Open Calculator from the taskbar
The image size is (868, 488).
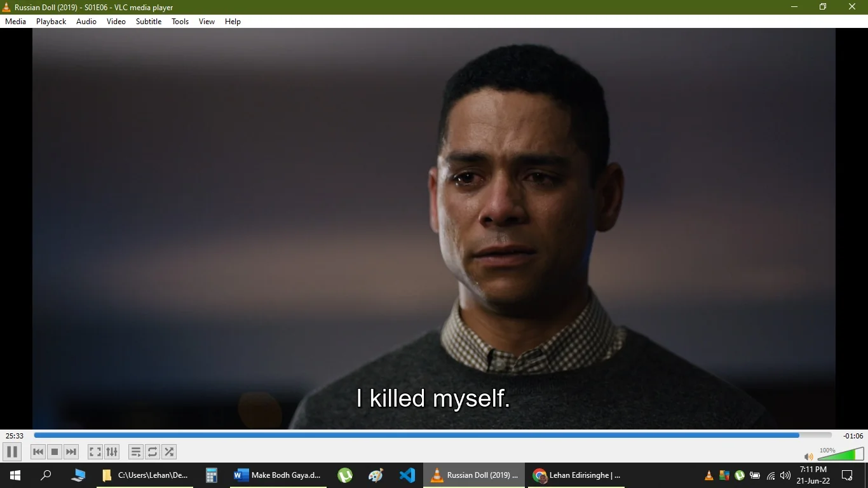coord(212,475)
